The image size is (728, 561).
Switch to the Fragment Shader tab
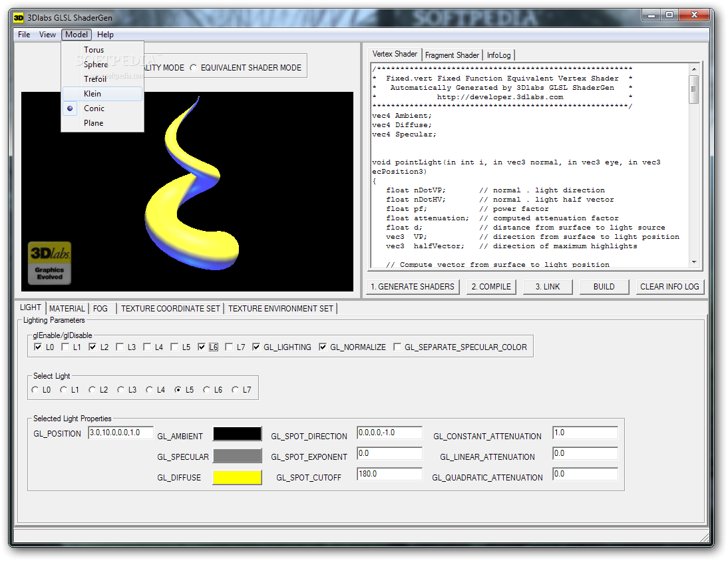[x=452, y=55]
